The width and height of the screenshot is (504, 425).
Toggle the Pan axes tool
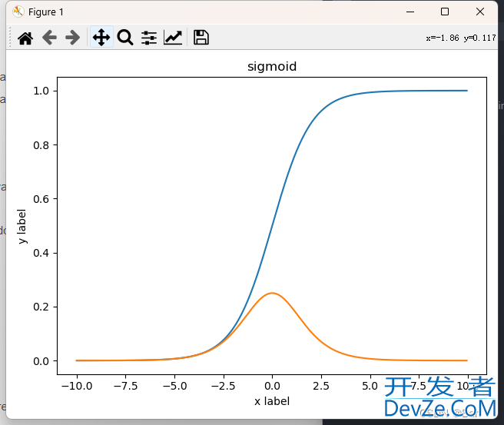point(101,38)
